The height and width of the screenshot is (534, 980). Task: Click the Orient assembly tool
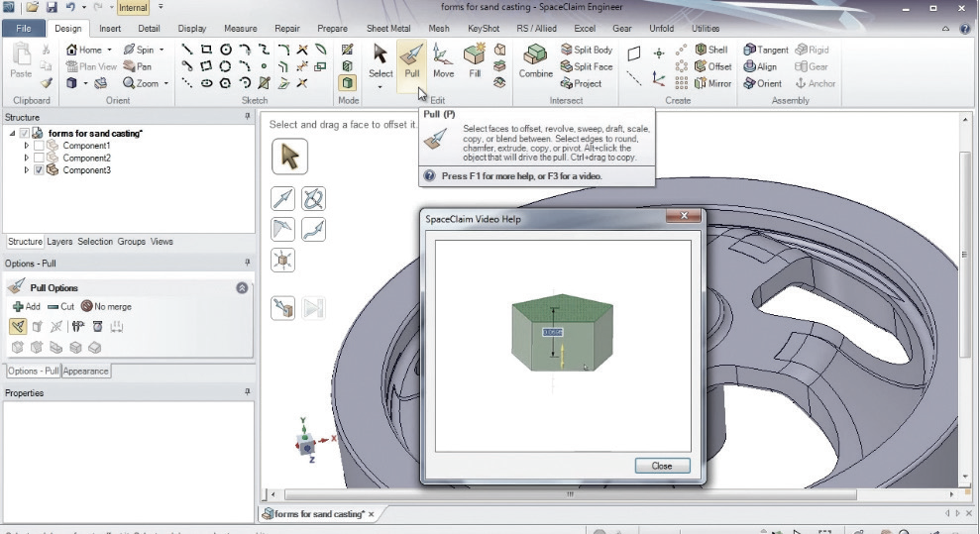click(763, 83)
